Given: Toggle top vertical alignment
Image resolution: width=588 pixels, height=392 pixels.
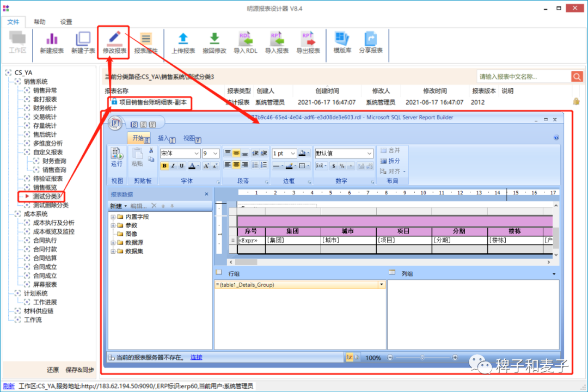Looking at the screenshot, I should 227,153.
